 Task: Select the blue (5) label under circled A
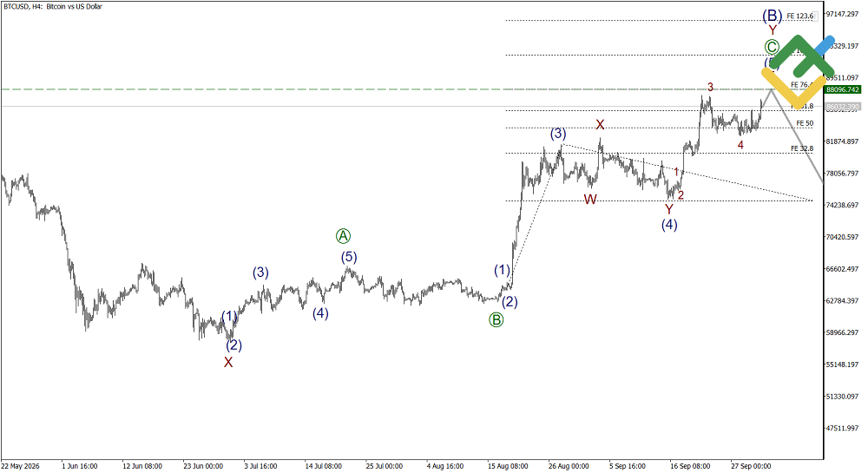349,257
